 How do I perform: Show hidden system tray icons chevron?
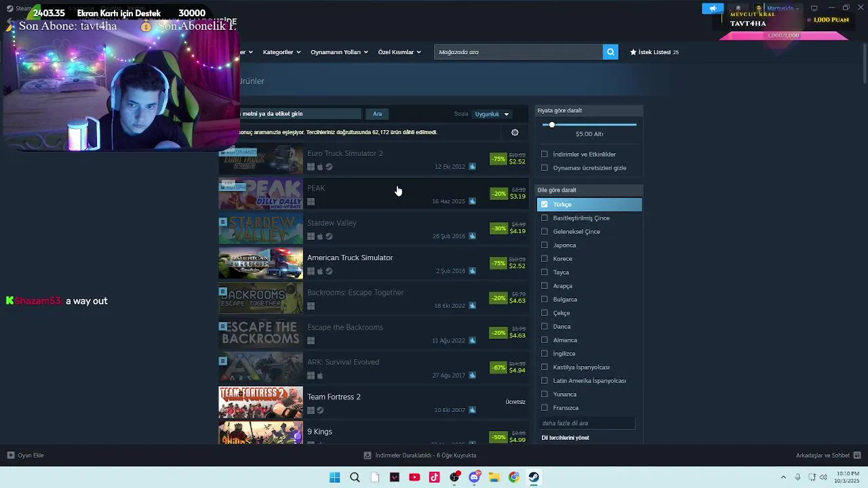(783, 477)
